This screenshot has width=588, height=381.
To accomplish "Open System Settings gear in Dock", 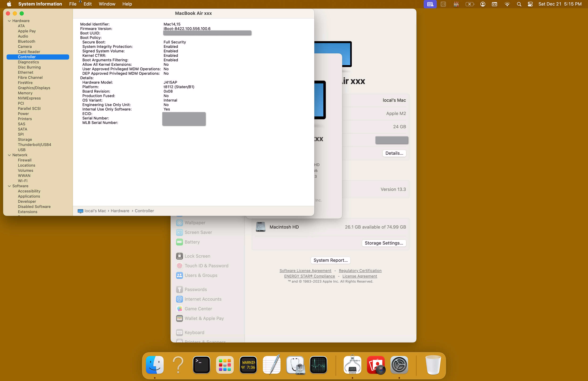I will coord(399,365).
